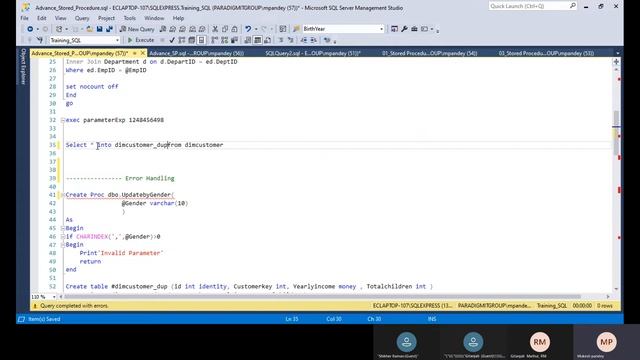Collapse the Begin block on line 47
Image resolution: width=640 pixels, height=360 pixels.
tap(62, 245)
